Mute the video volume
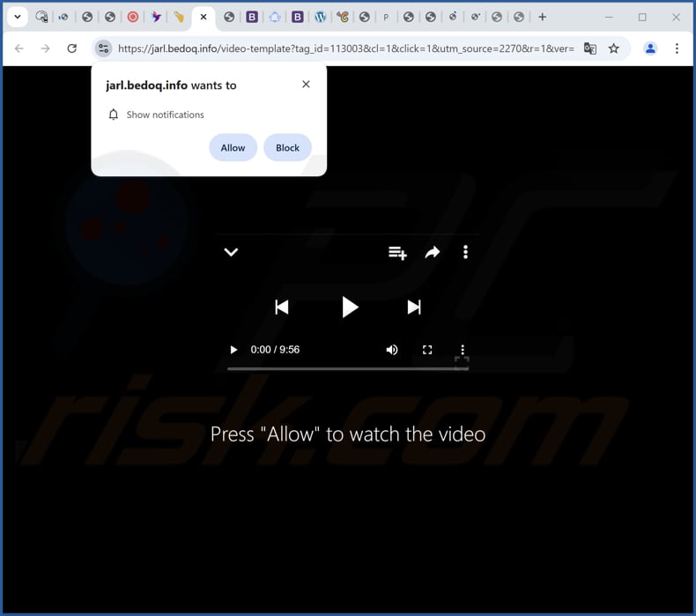The image size is (696, 616). [x=391, y=350]
